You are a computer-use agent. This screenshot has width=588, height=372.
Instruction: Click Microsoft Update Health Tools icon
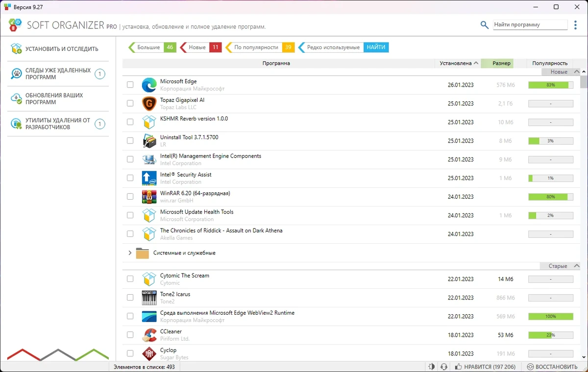149,215
